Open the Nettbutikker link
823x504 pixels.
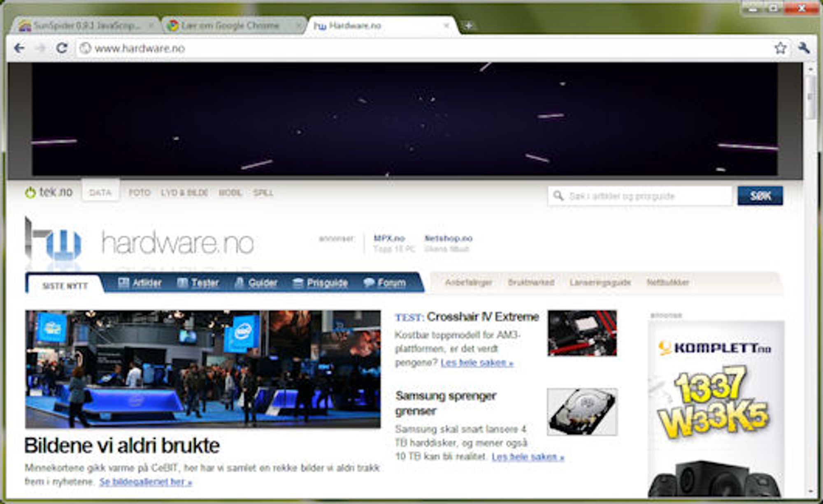pyautogui.click(x=667, y=282)
